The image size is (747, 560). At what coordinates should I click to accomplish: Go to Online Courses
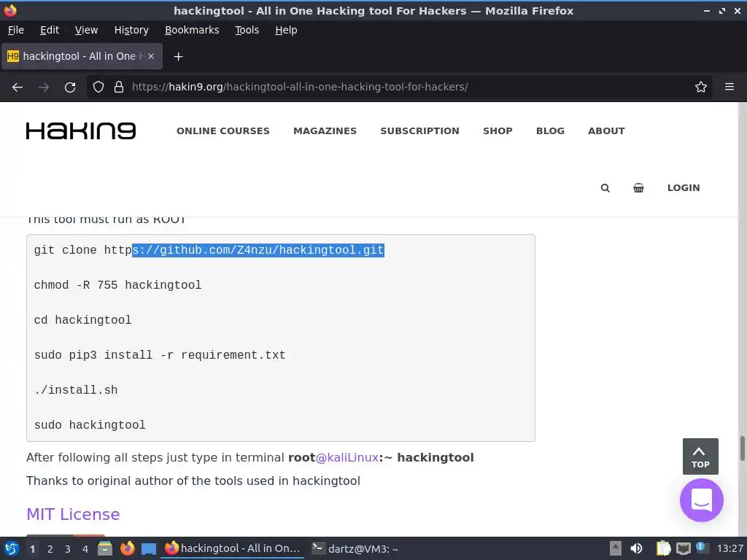click(x=223, y=131)
